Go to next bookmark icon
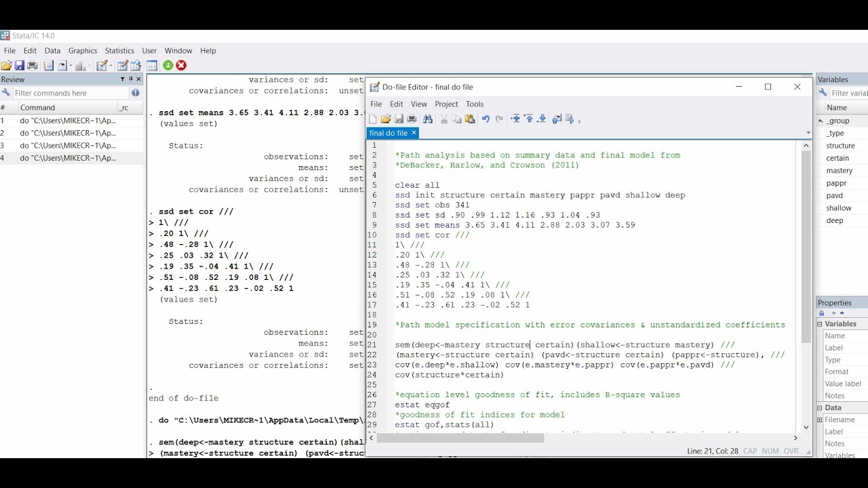 pos(542,119)
